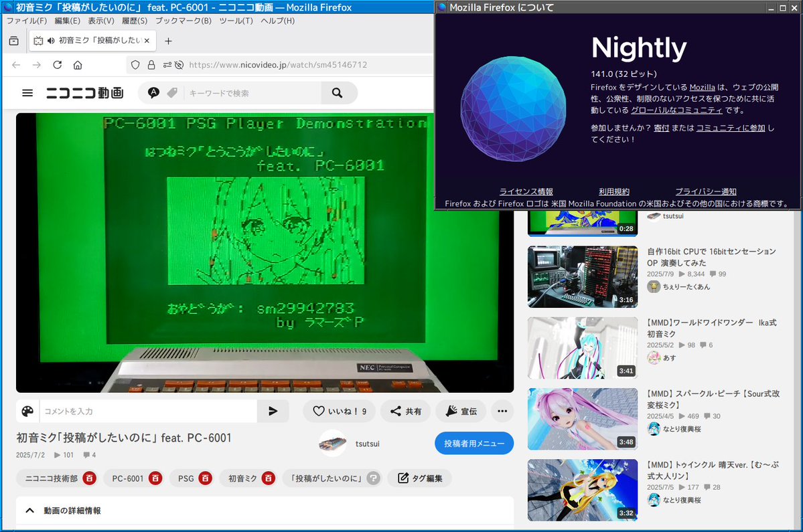Image resolution: width=803 pixels, height=532 pixels.
Task: Open 自作16bit CPU video thumbnail
Action: click(583, 277)
